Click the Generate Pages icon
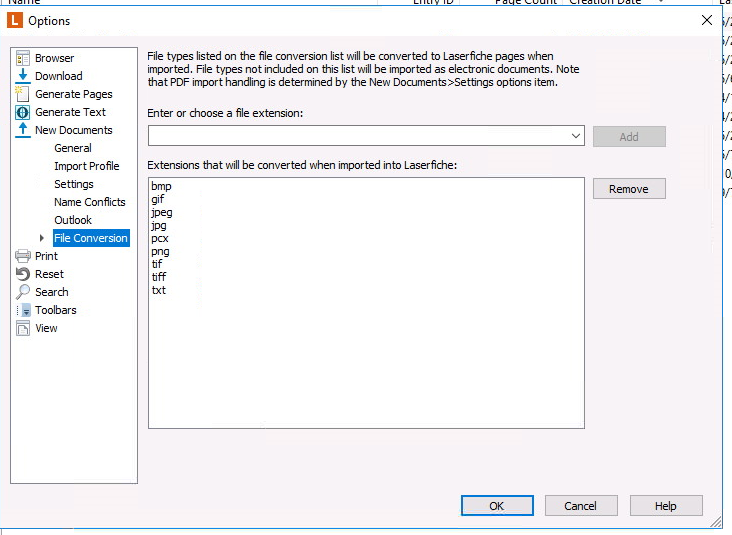This screenshot has height=535, width=732. point(22,93)
